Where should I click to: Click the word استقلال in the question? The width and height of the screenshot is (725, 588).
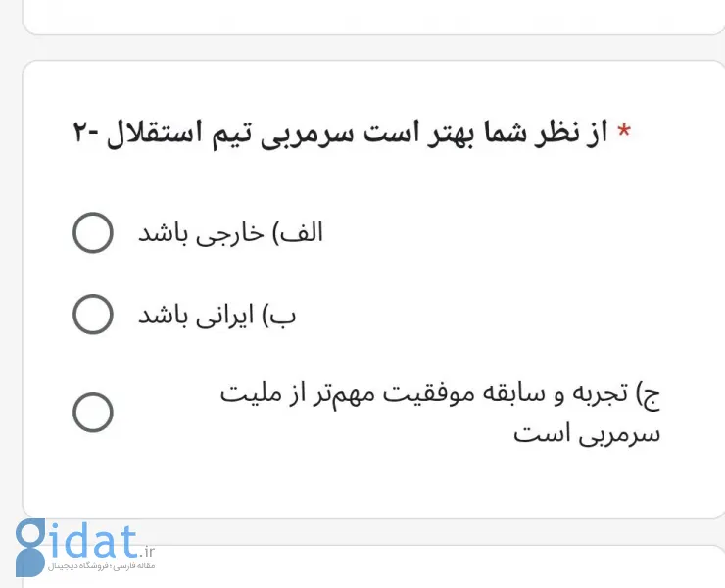click(155, 133)
